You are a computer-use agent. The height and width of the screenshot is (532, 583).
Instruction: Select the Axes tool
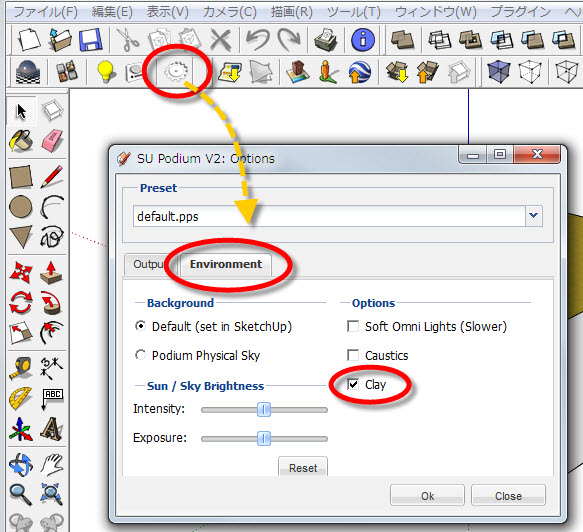click(21, 429)
